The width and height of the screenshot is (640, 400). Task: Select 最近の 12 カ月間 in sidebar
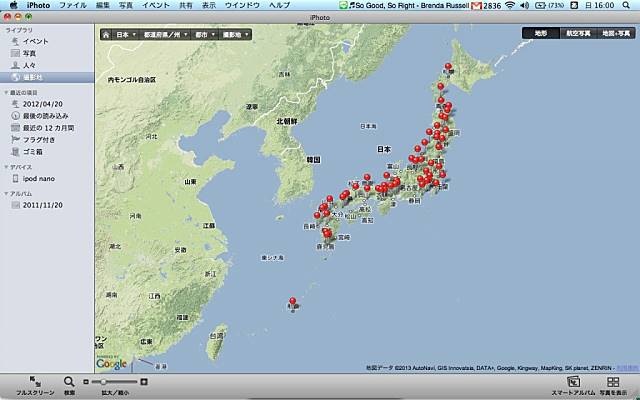coord(47,128)
